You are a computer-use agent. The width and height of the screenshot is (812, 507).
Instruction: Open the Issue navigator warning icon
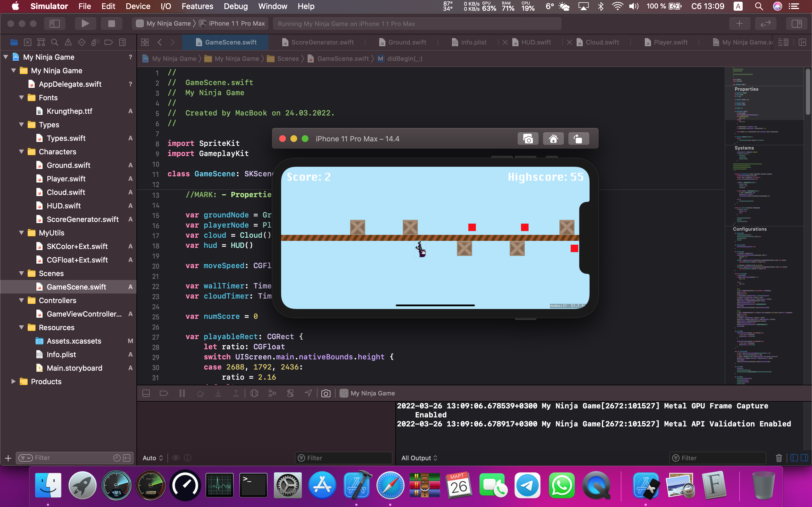pos(68,42)
